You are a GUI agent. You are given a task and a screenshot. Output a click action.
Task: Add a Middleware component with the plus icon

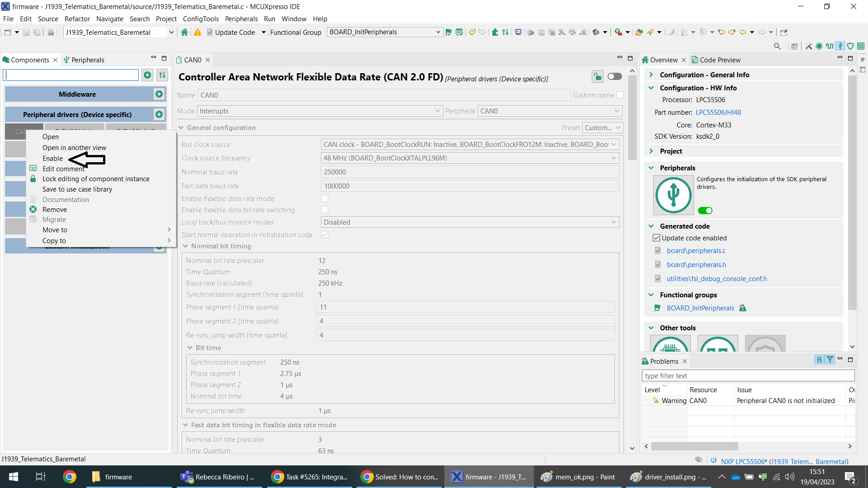(x=159, y=94)
